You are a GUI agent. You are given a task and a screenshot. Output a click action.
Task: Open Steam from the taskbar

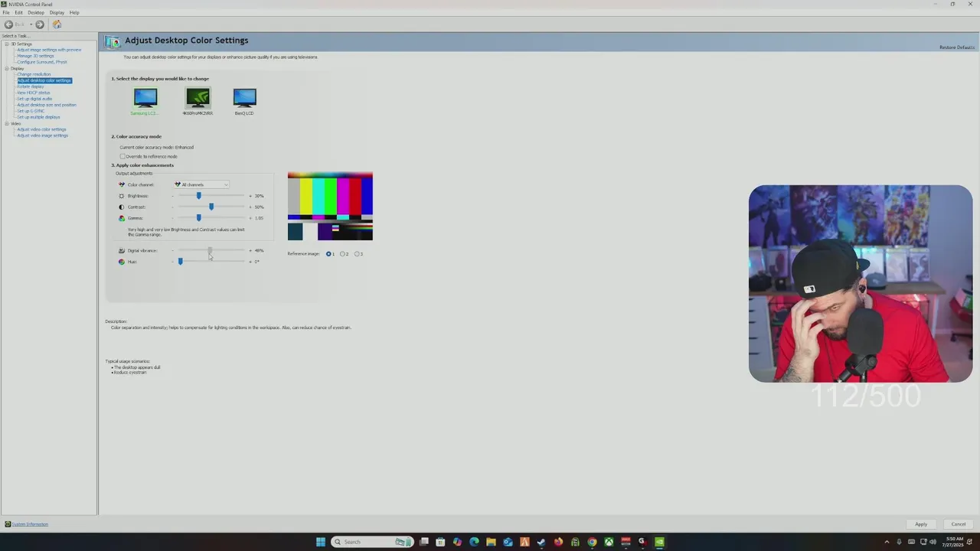541,542
